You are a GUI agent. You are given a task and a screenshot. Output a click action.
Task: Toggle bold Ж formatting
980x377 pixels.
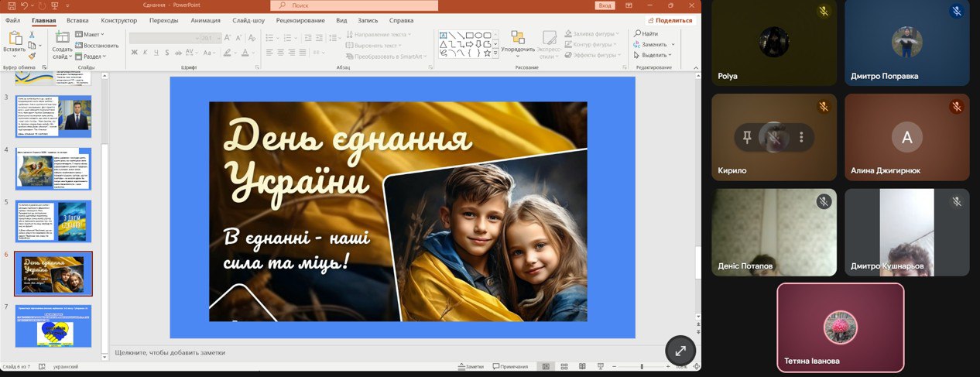tap(134, 53)
